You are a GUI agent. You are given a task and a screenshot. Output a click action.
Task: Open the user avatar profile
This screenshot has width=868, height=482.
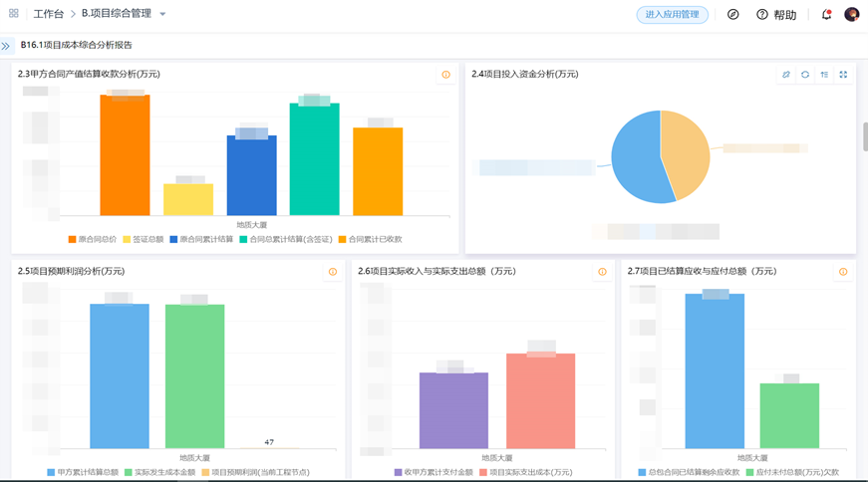click(x=851, y=15)
